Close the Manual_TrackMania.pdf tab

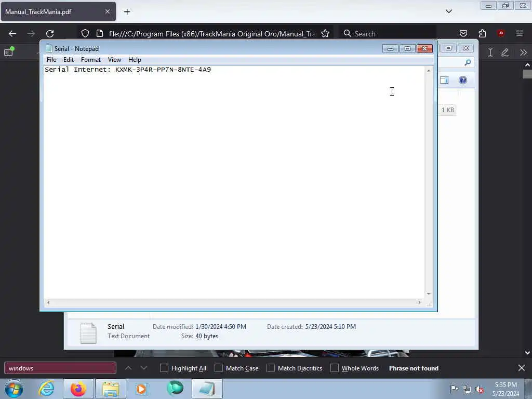pyautogui.click(x=108, y=11)
